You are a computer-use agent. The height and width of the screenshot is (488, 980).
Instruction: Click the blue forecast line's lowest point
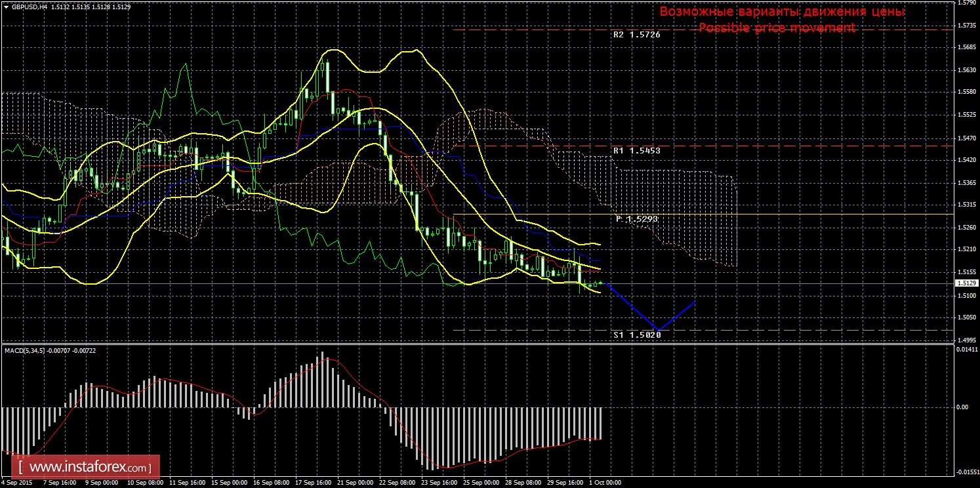click(657, 329)
